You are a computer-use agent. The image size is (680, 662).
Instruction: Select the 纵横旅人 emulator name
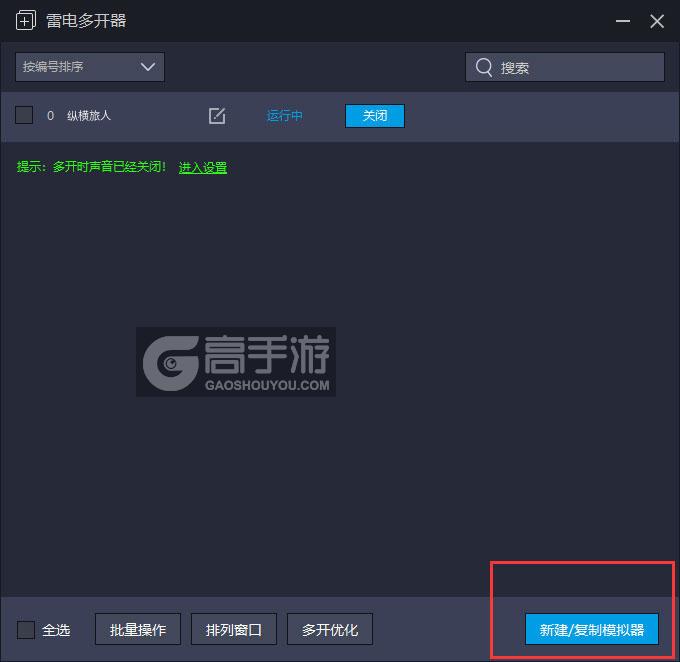tap(89, 115)
